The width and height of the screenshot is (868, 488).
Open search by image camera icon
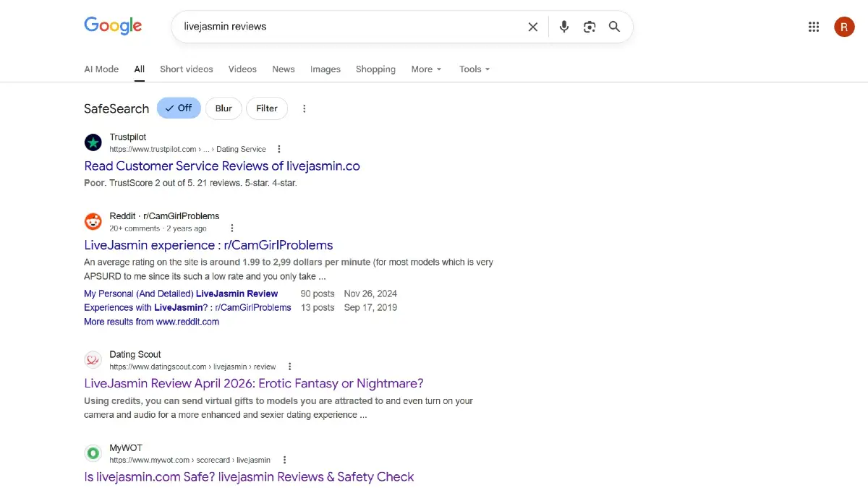coord(590,27)
